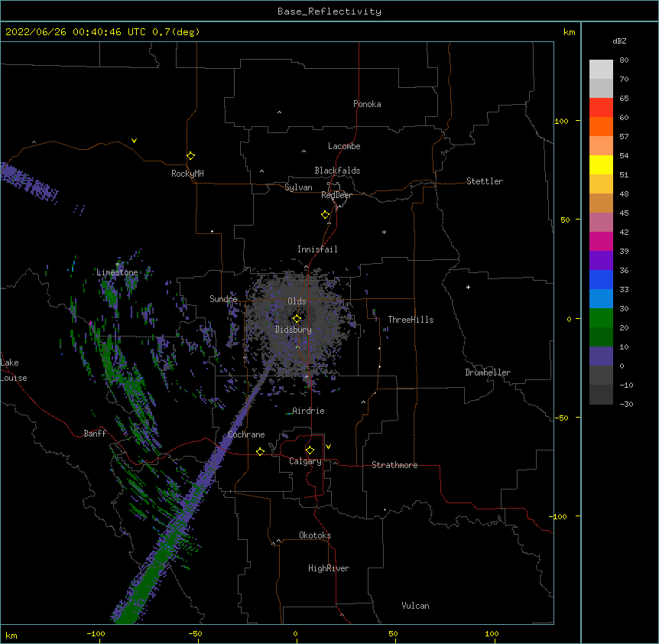
Task: Select the orange 60 dBZ legend swatch
Action: (x=601, y=126)
